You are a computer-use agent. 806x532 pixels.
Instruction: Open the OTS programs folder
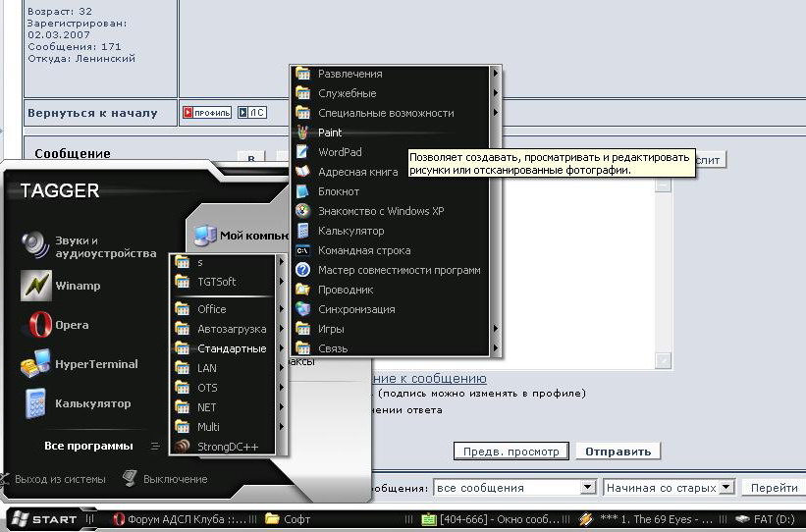pyautogui.click(x=229, y=388)
